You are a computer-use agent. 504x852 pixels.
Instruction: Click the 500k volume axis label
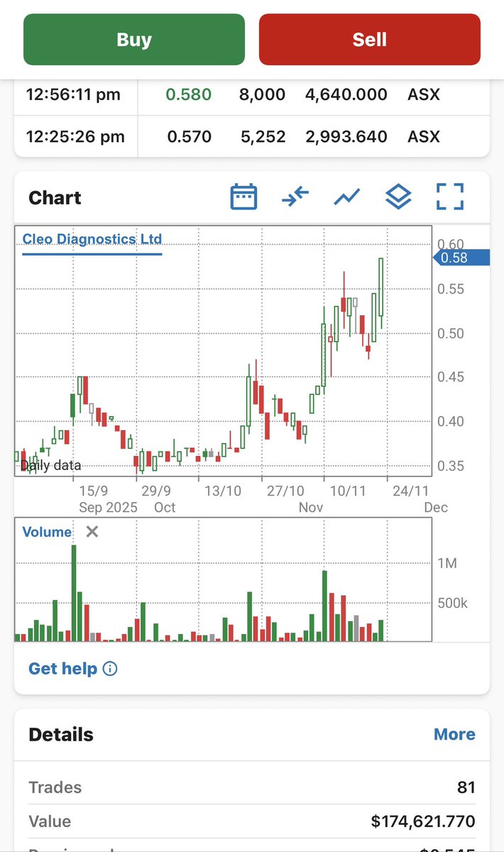pos(452,603)
